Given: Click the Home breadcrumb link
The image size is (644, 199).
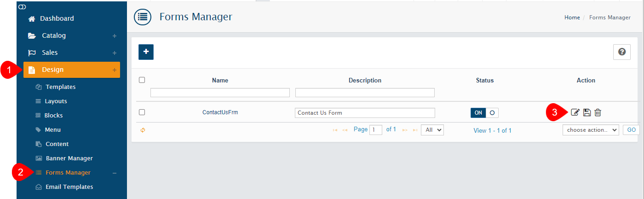Looking at the screenshot, I should pos(572,18).
